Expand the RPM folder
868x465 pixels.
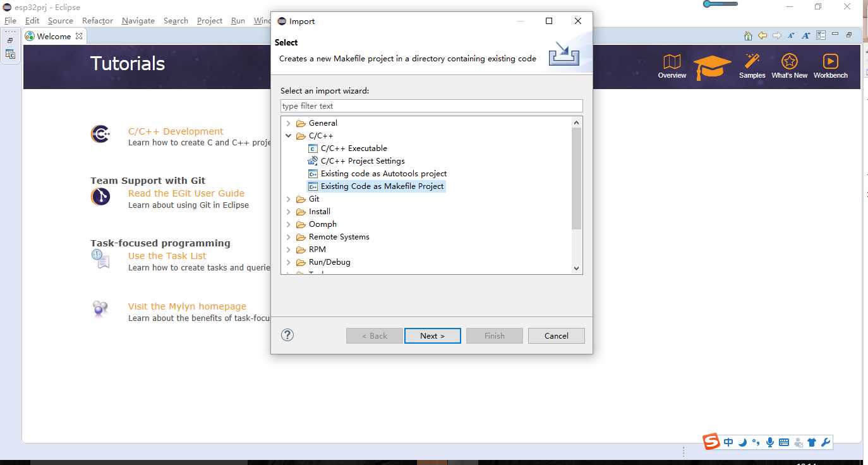point(289,250)
